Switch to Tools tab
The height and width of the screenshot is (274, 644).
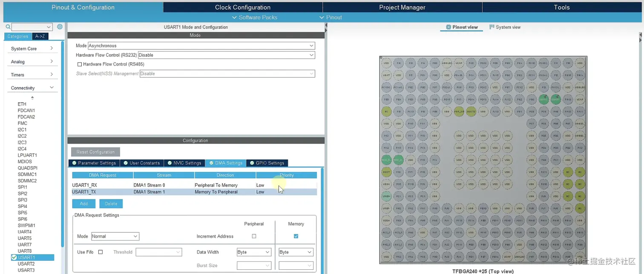pos(562,7)
